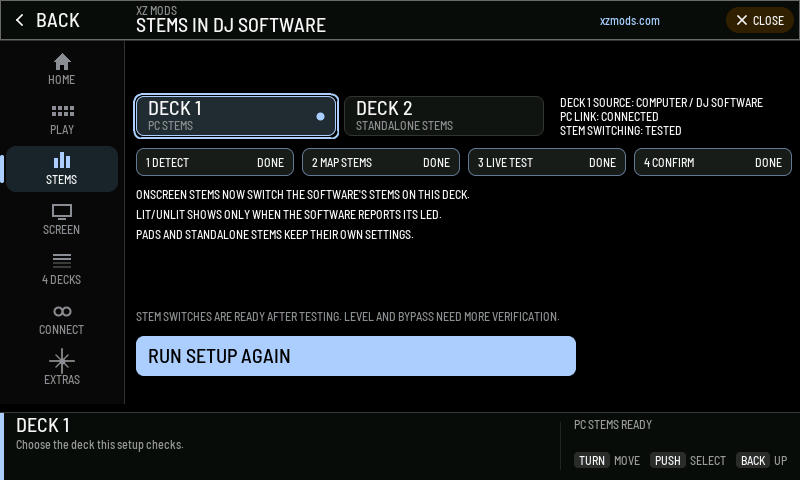Click the PC Link: Connected status line
Viewport: 800px width, 480px height.
[x=609, y=117]
